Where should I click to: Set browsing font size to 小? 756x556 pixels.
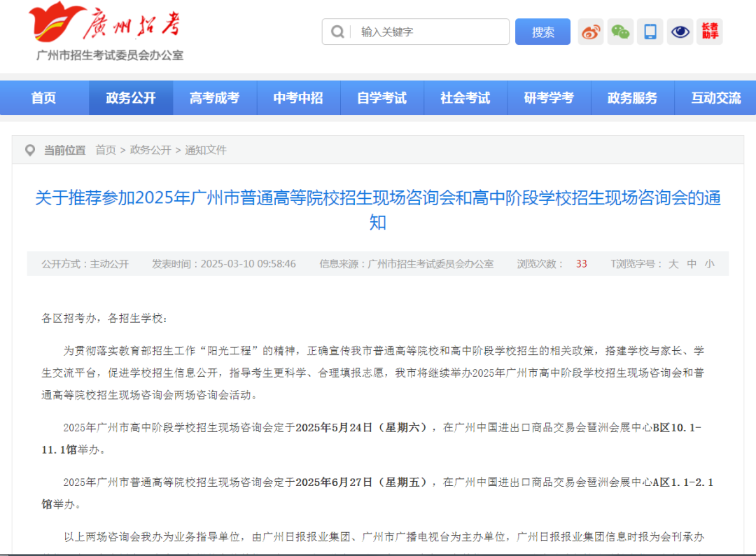710,264
